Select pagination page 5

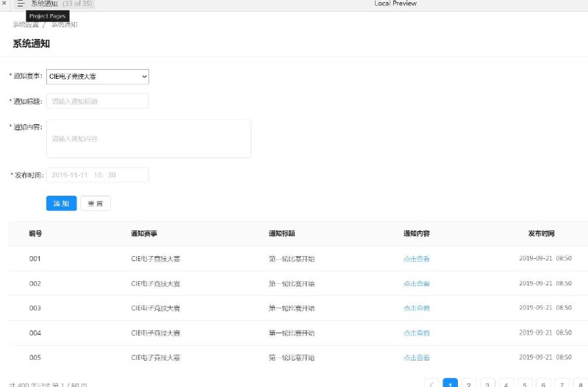[525, 384]
